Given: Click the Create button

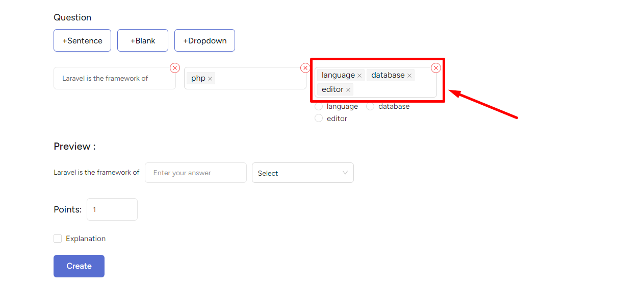Looking at the screenshot, I should pyautogui.click(x=79, y=266).
